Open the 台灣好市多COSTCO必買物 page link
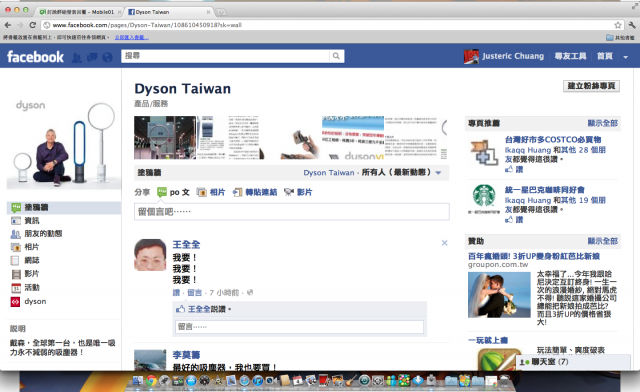640x392 pixels. 553,140
